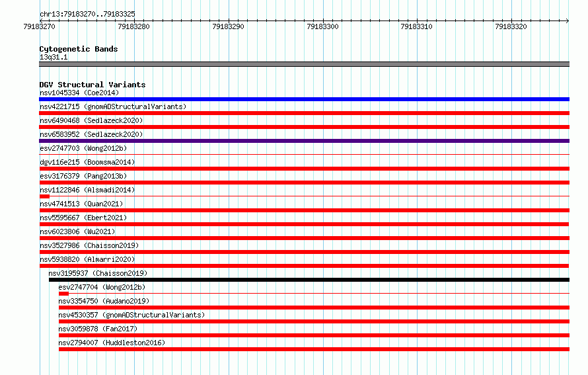Click esv2747703 (Wong2012b) label

coord(83,148)
